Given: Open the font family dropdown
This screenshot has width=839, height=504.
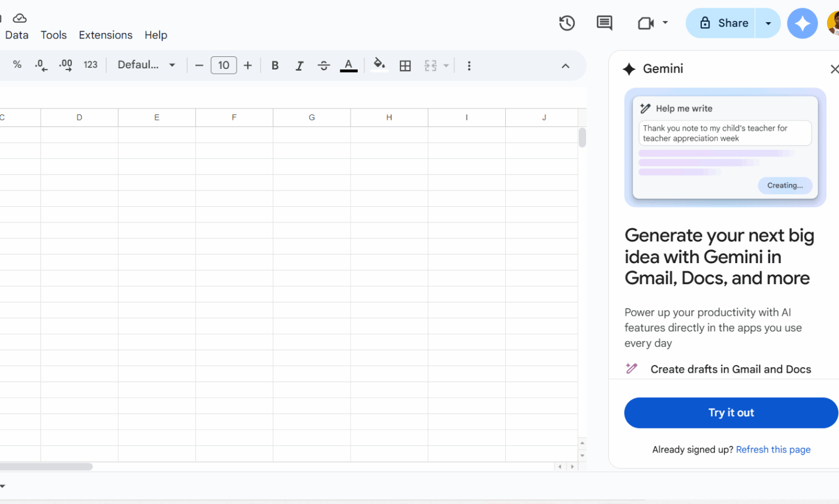Looking at the screenshot, I should click(146, 65).
